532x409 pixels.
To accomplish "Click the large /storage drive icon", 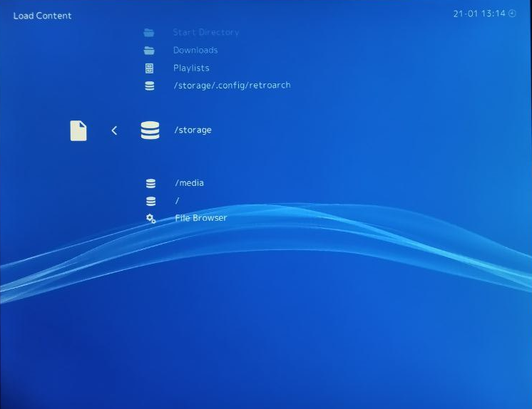I will tap(150, 130).
